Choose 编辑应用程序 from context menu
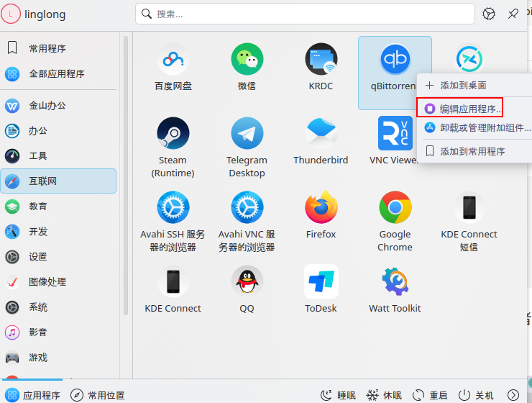The image size is (532, 403). tap(469, 109)
